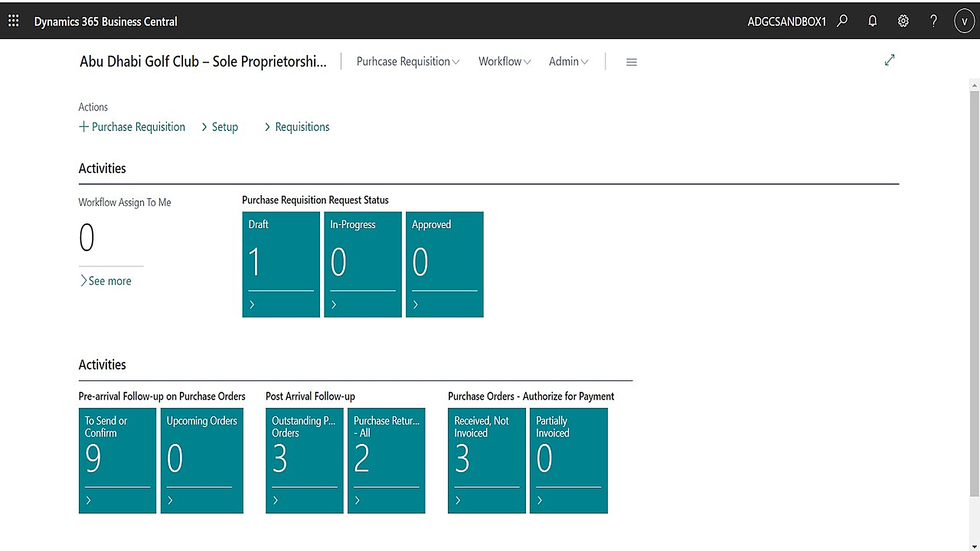The width and height of the screenshot is (980, 551).
Task: Click the arrow at bottom of Approved tile
Action: (x=415, y=305)
